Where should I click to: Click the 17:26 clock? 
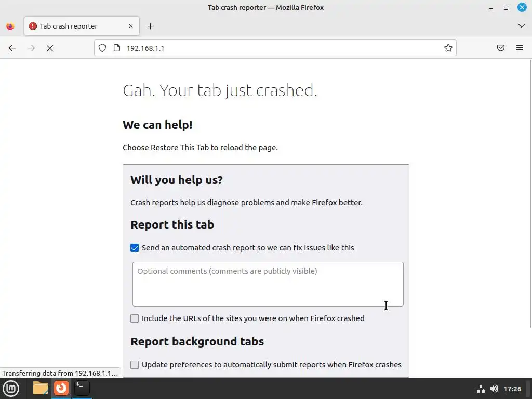coord(512,389)
